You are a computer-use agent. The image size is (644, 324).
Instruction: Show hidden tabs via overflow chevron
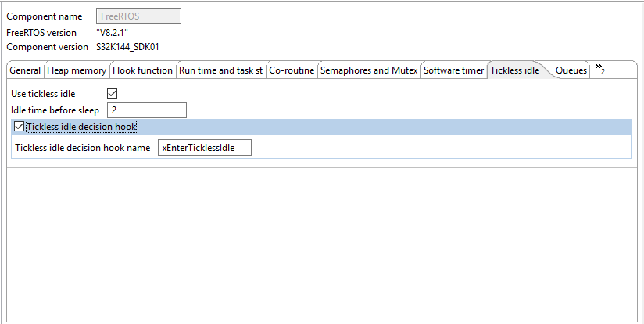coord(599,69)
